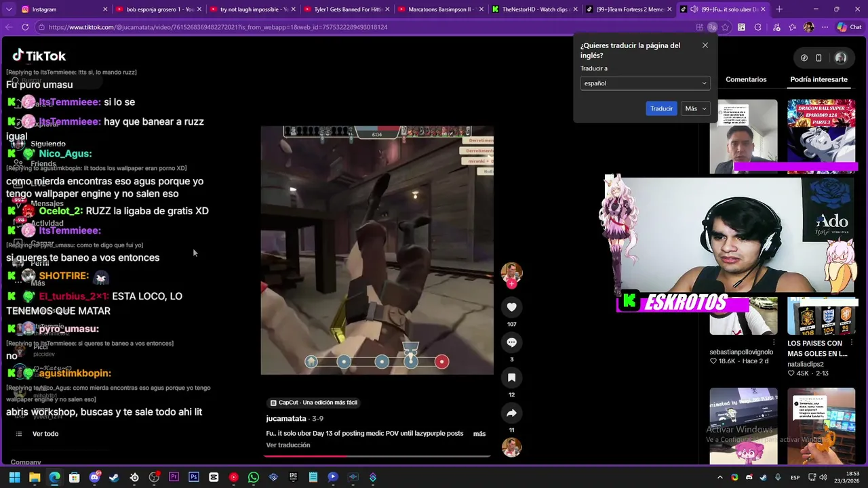
Task: Open the Copilot Chat button
Action: pos(849,27)
